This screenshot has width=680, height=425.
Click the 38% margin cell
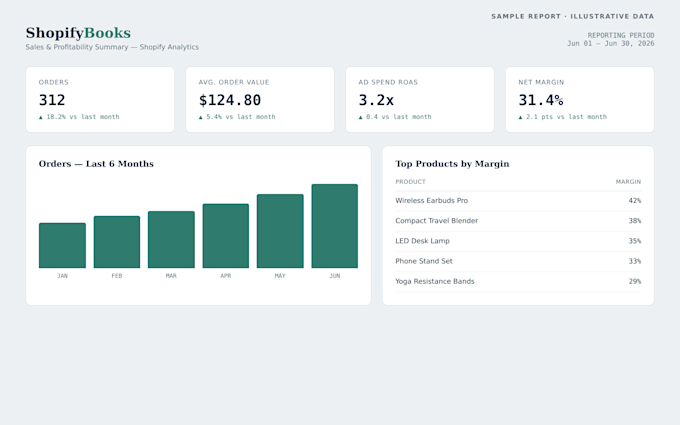tap(635, 221)
